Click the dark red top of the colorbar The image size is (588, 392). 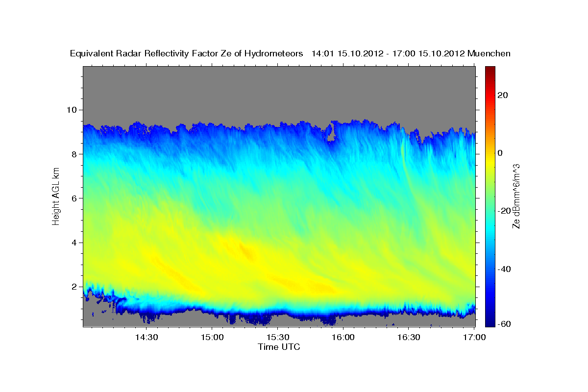490,71
